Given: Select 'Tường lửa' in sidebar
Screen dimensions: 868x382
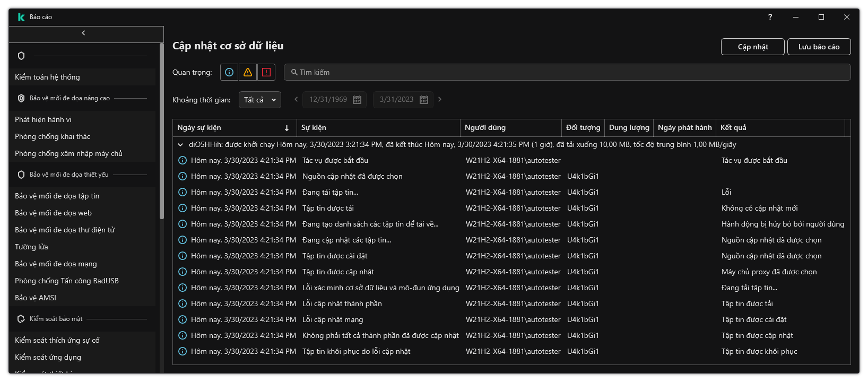Looking at the screenshot, I should point(32,247).
